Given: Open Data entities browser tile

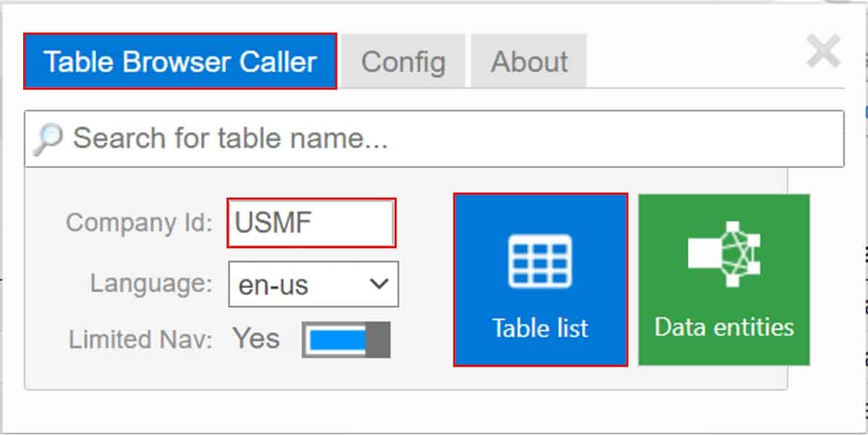Looking at the screenshot, I should 724,282.
